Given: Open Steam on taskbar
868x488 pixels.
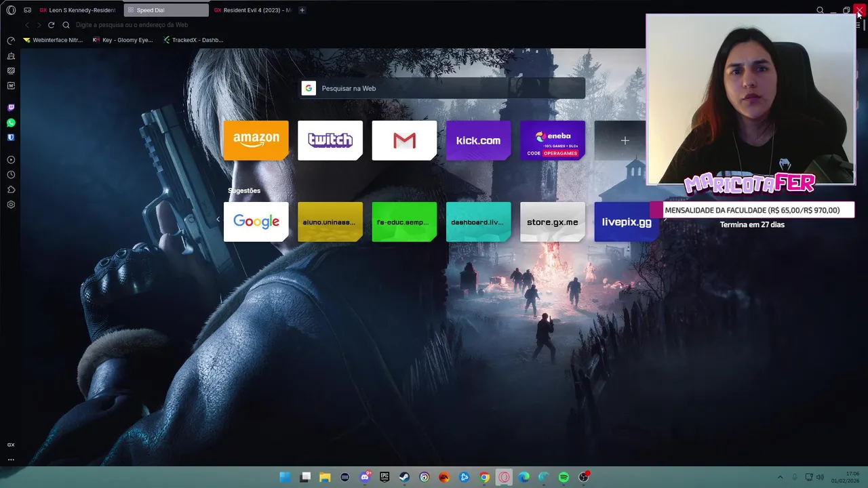Looking at the screenshot, I should [404, 477].
